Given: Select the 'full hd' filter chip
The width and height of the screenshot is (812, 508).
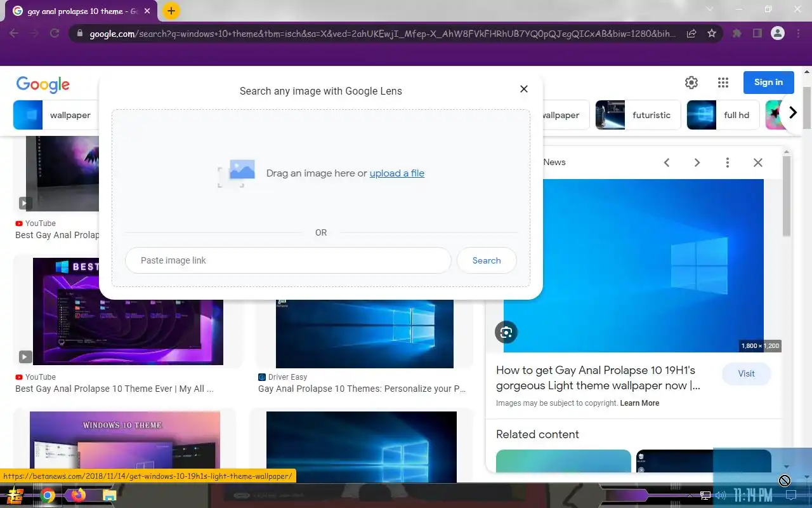Looking at the screenshot, I should click(x=723, y=115).
